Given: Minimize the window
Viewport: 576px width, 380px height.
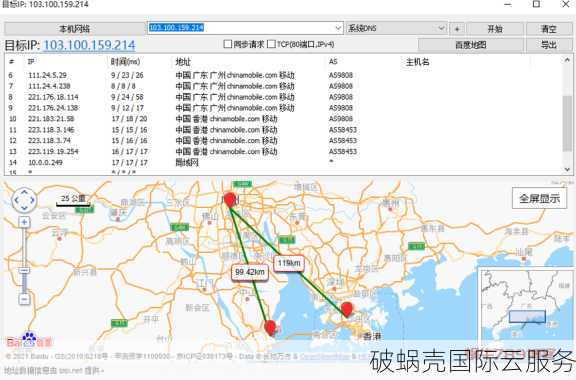Looking at the screenshot, I should pyautogui.click(x=508, y=4).
